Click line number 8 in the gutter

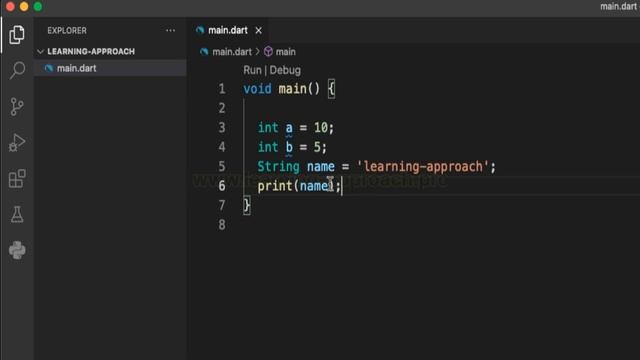coord(222,224)
